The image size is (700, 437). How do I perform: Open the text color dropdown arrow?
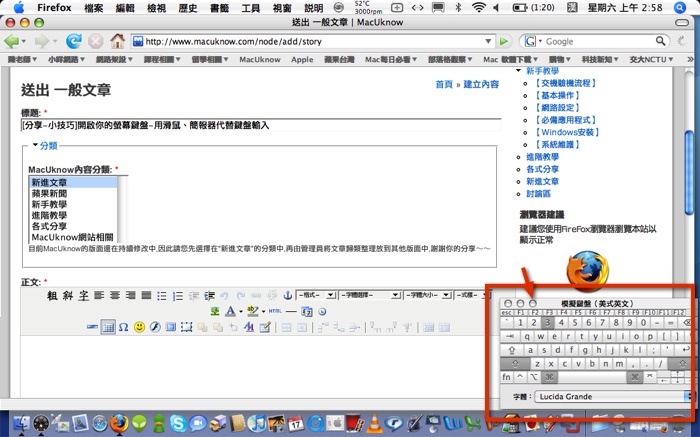click(x=241, y=312)
